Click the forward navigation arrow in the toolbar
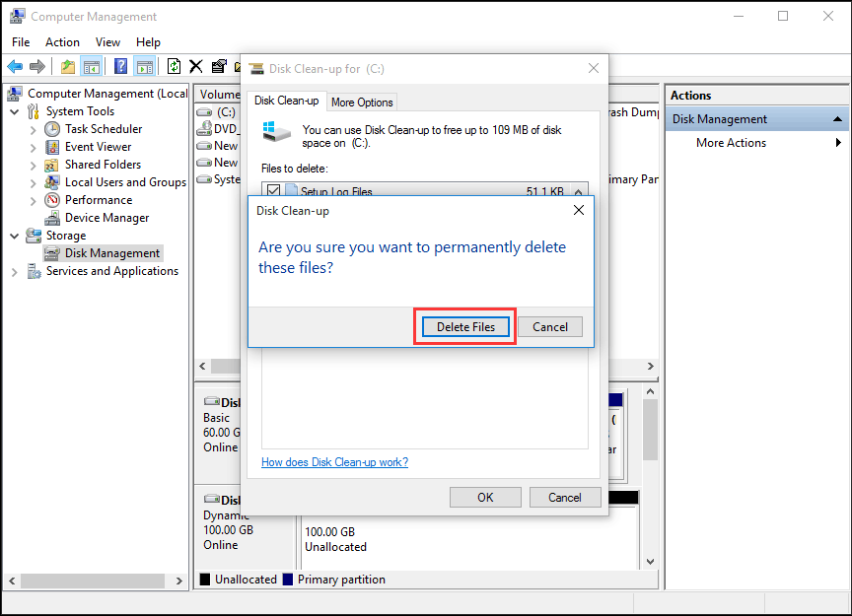 37,66
